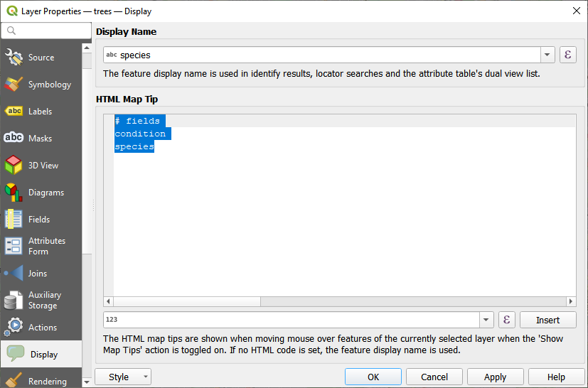Click the OK button
The height and width of the screenshot is (388, 588).
373,377
